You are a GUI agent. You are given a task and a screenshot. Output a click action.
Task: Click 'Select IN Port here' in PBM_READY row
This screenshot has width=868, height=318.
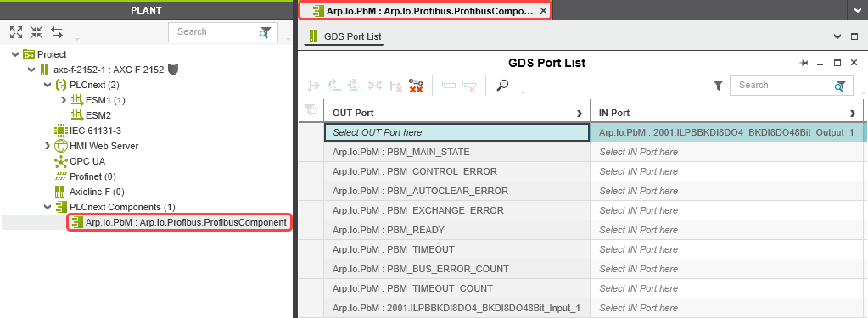pos(726,230)
